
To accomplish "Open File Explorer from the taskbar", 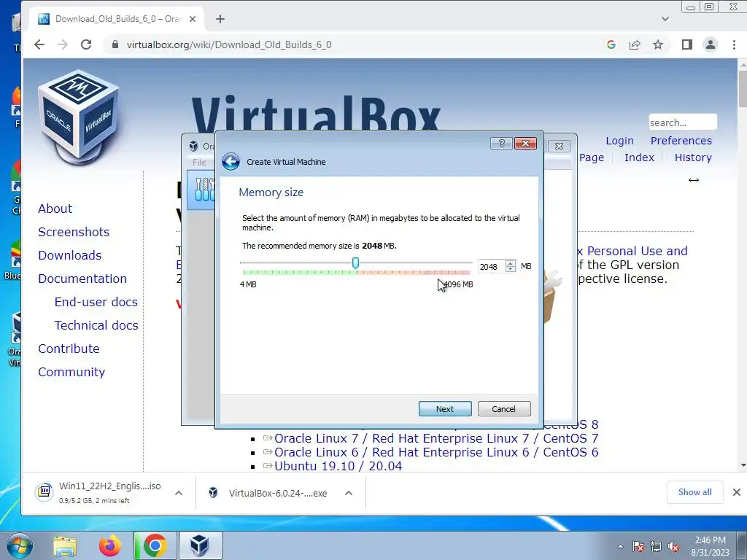I will pyautogui.click(x=65, y=546).
